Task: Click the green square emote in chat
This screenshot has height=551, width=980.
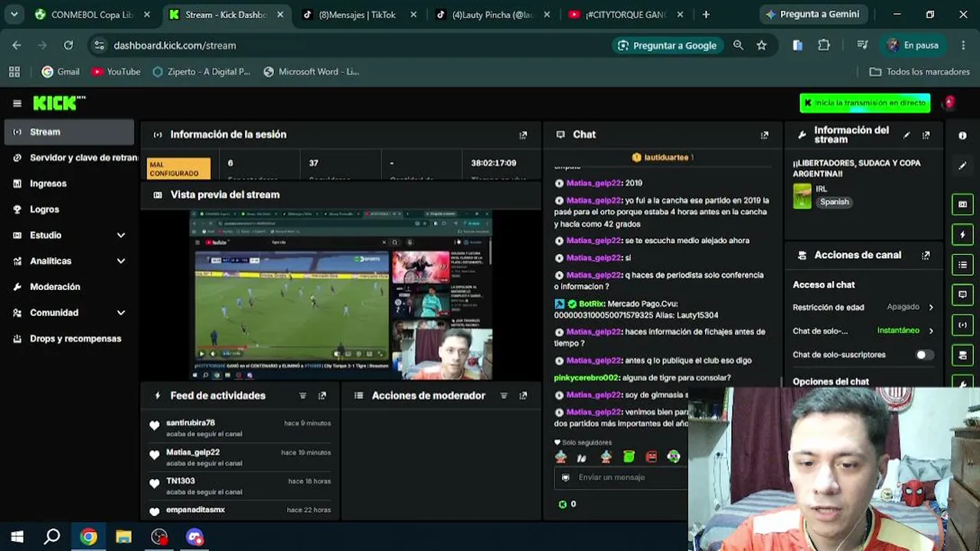Action: coord(629,457)
